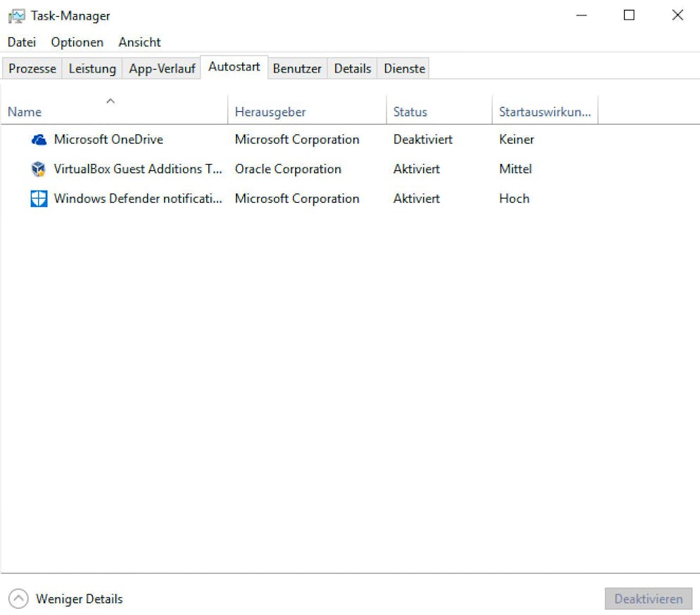Screen dimensions: 700x615
Task: Click the Deaktivieren button
Action: [x=648, y=599]
